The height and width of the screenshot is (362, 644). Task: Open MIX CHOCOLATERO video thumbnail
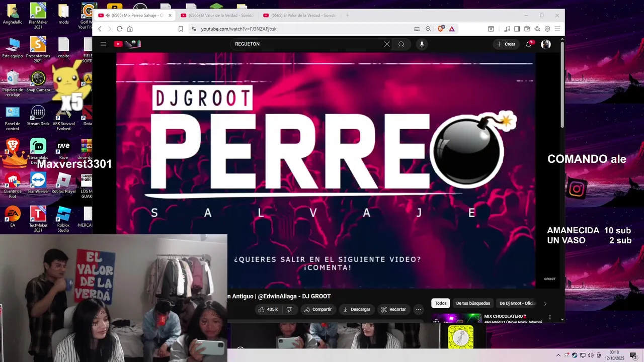point(457,318)
